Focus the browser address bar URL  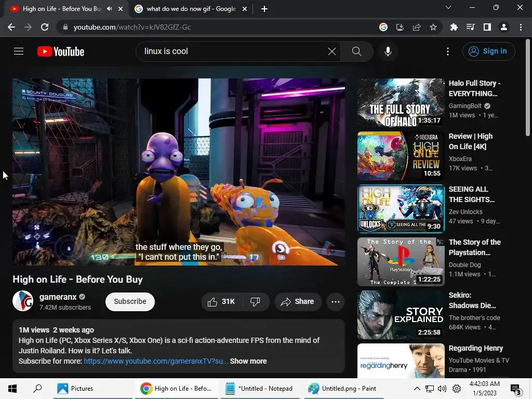[x=132, y=27]
